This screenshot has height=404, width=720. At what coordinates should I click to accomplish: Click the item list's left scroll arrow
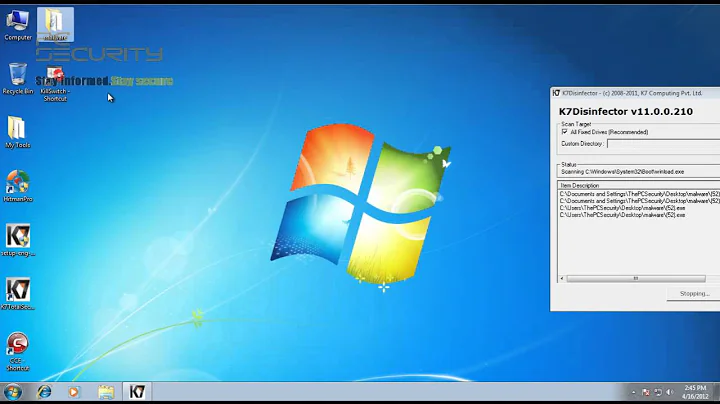pos(562,279)
